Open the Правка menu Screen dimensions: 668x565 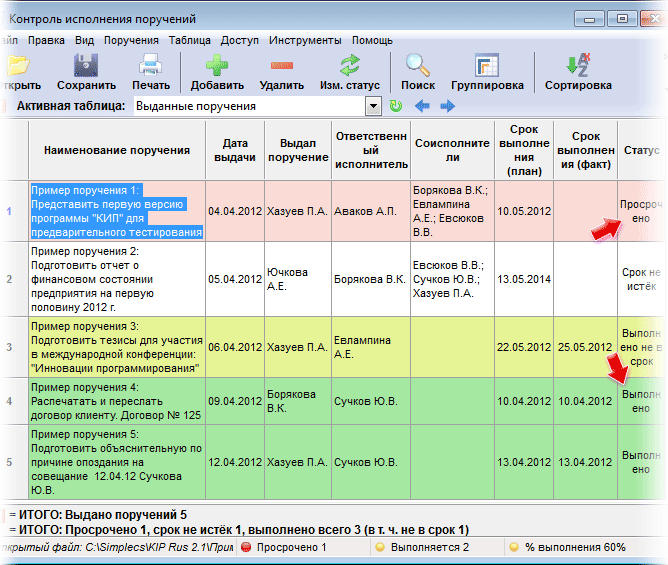[x=46, y=40]
